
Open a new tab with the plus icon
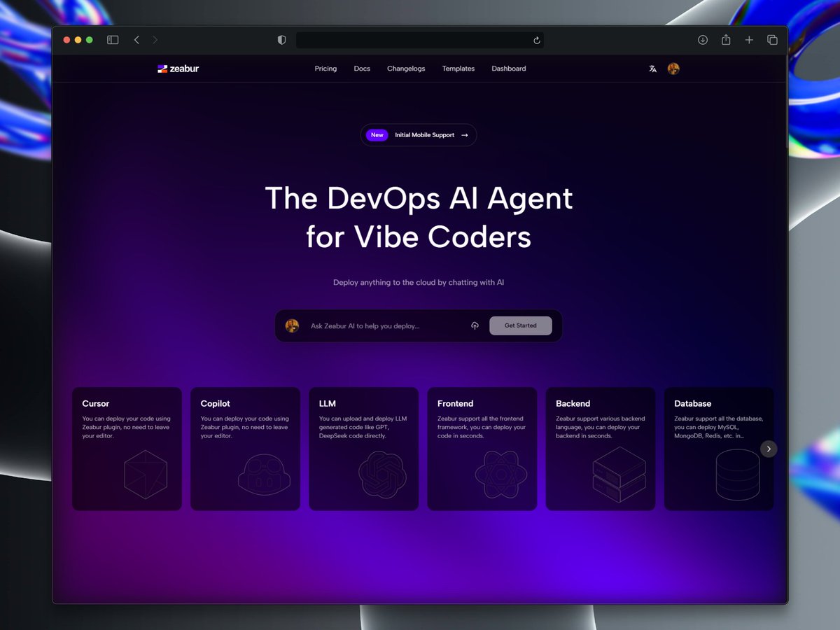[x=749, y=40]
